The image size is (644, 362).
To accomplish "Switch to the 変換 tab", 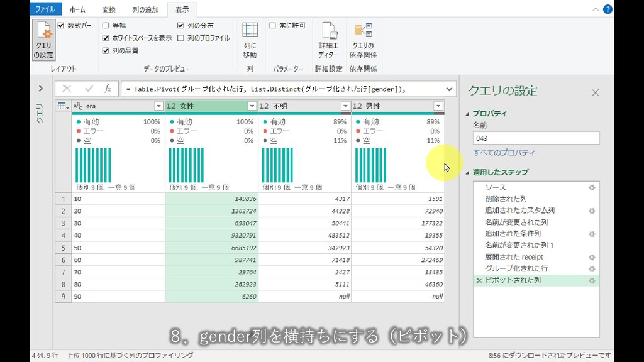I will pos(109,9).
